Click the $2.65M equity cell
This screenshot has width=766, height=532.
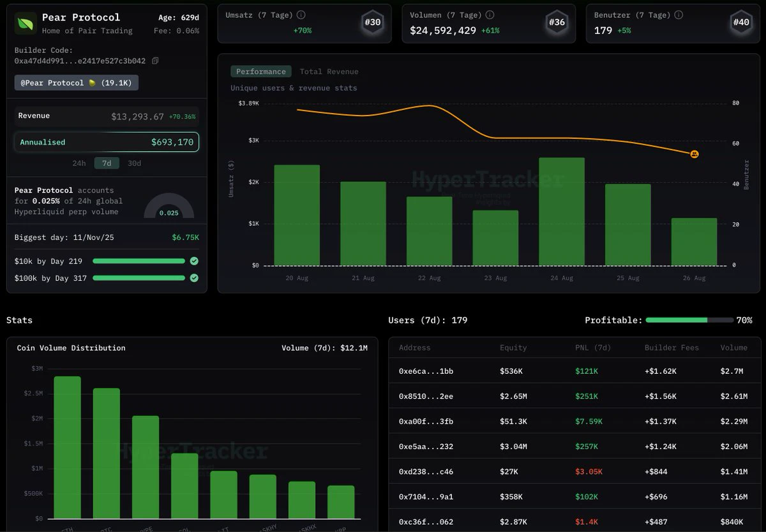click(513, 396)
